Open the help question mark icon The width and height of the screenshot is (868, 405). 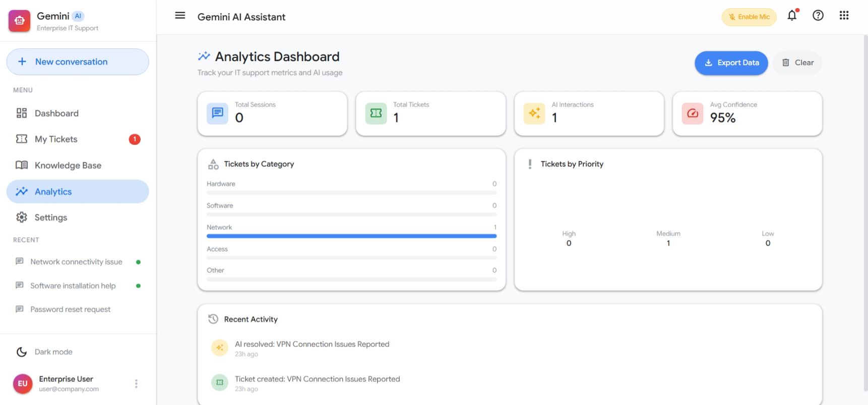coord(818,16)
